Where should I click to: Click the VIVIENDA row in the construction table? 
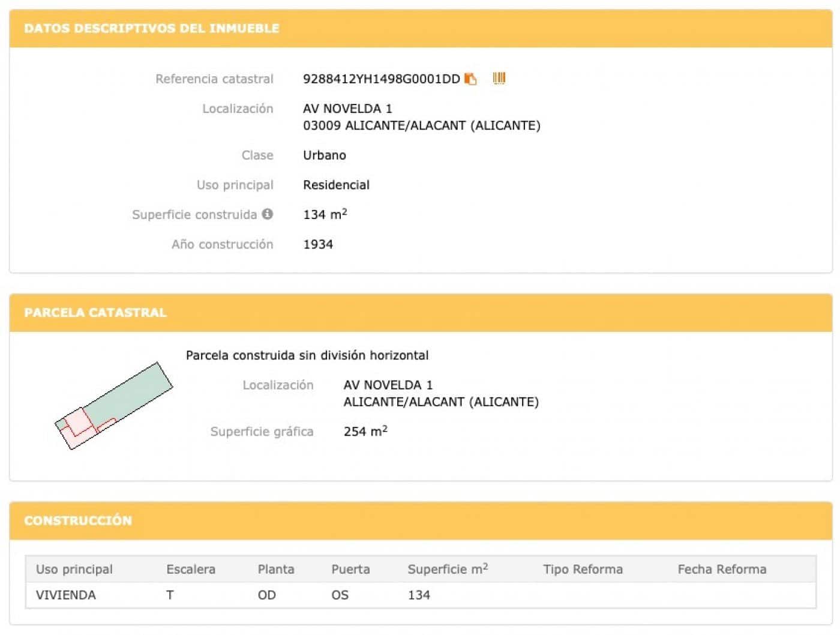[x=66, y=595]
